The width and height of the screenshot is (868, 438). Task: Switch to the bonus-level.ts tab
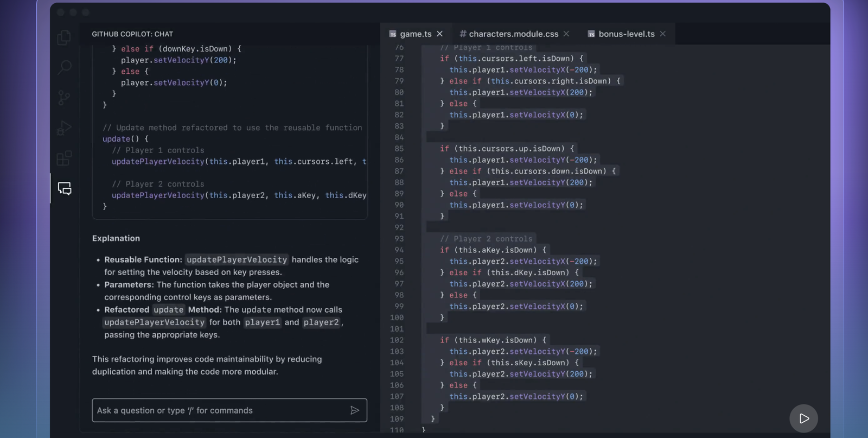[x=627, y=34]
